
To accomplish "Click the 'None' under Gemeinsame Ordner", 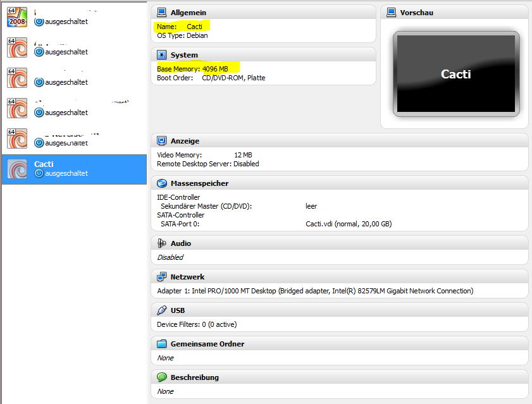I will (165, 358).
